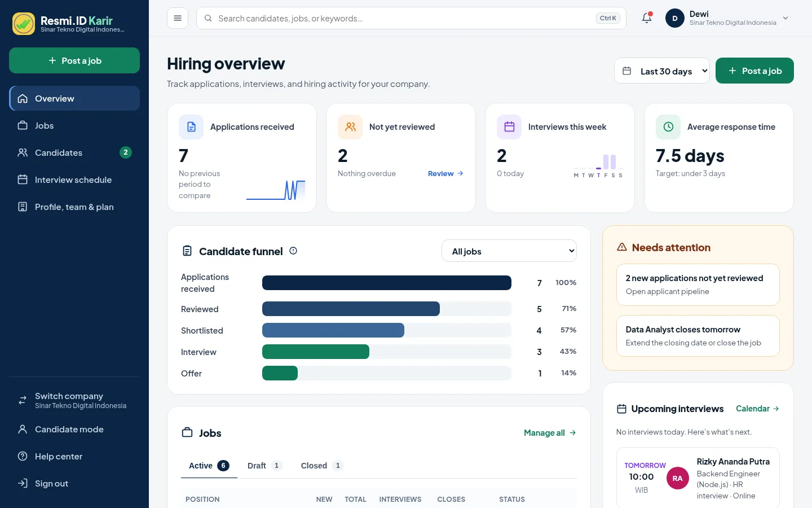
Task: Click the Ctrl K shortcut badge
Action: 608,18
